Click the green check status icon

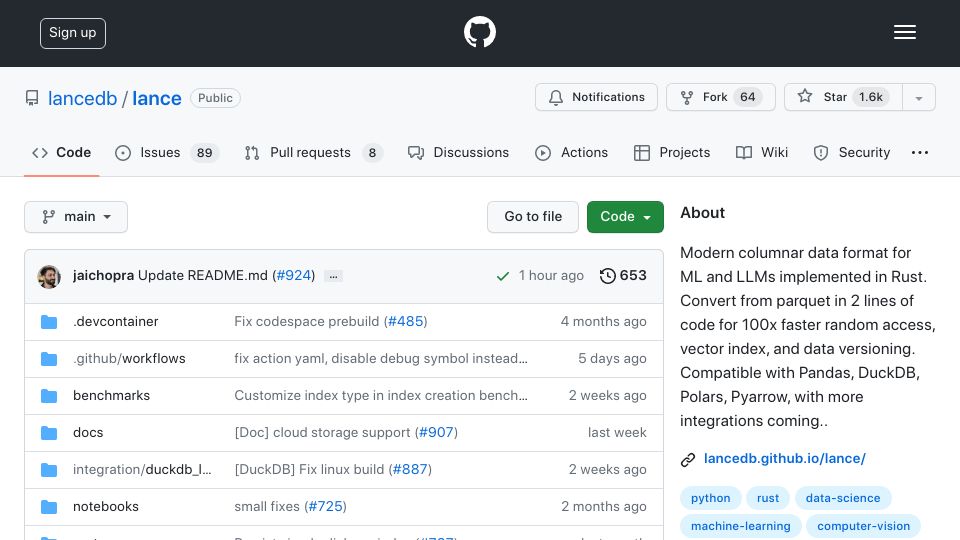(x=503, y=276)
